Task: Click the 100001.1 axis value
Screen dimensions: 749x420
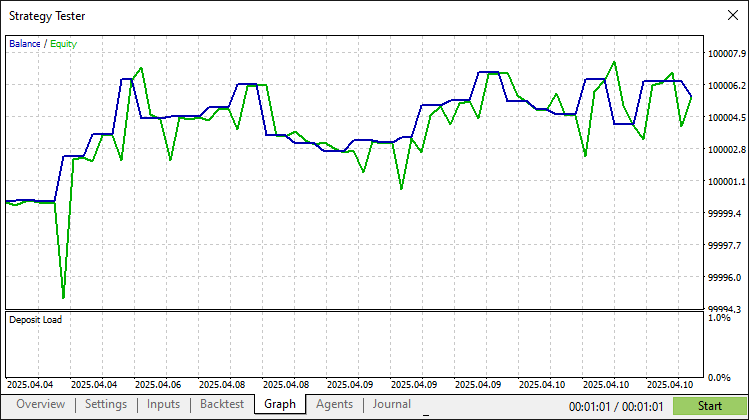Action: [727, 182]
